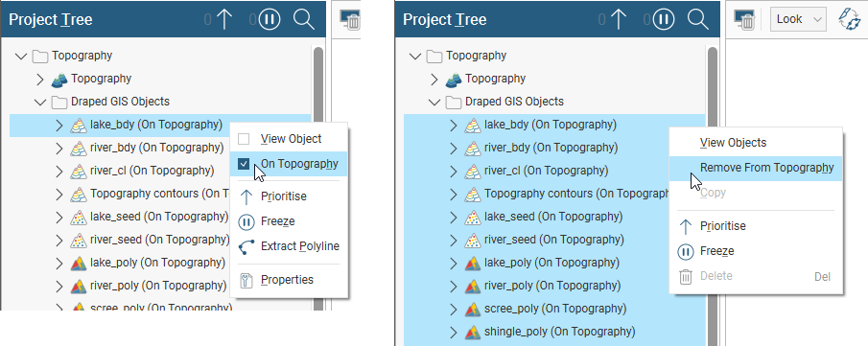Click the clear scene trash-monitor icon beside Look dropdown
Viewport: 868px width, 346px height.
(744, 20)
